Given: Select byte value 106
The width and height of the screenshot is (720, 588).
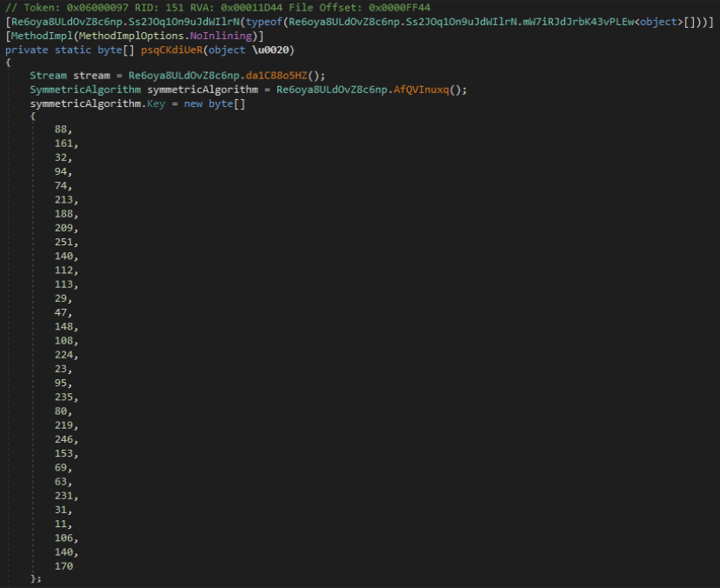Looking at the screenshot, I should coord(63,538).
